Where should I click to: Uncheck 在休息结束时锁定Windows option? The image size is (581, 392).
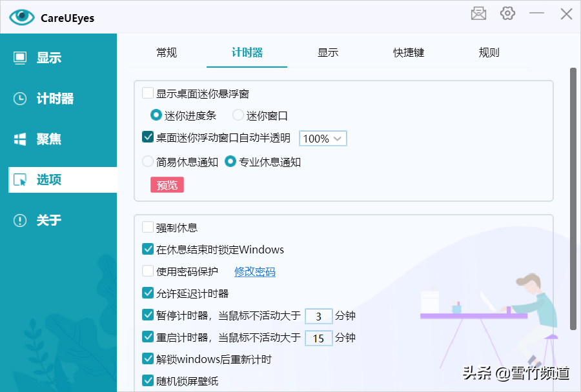coord(148,250)
